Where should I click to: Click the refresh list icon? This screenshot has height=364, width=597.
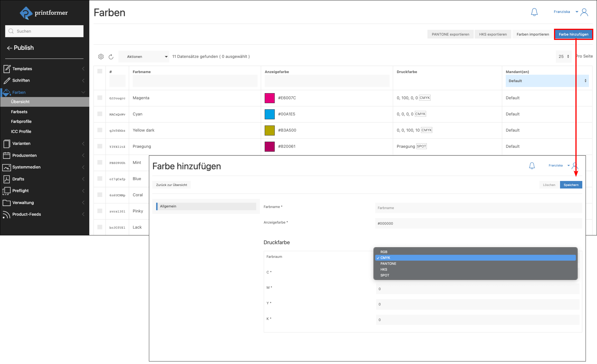coord(111,57)
